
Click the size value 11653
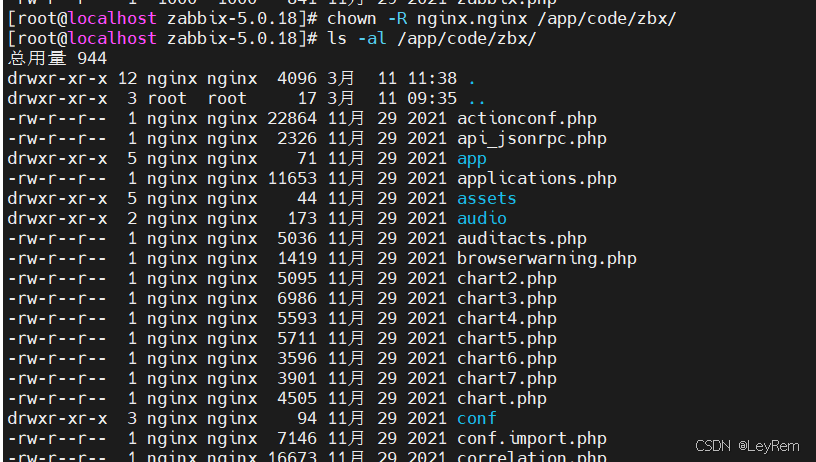292,179
